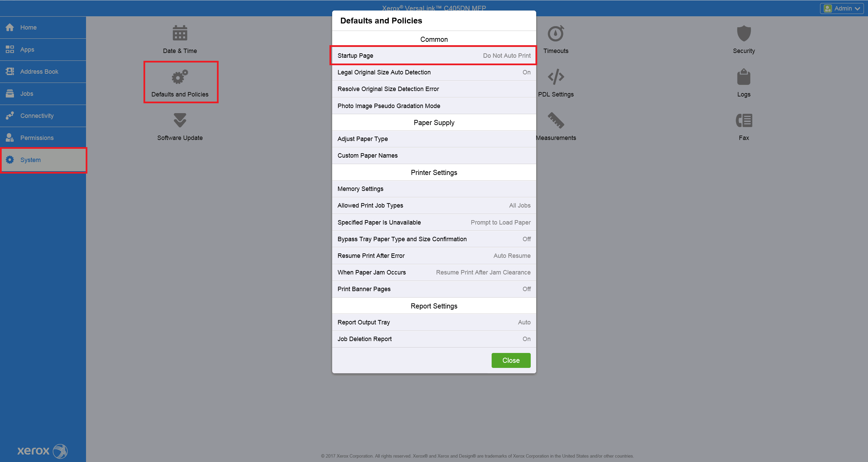Open Report Output Tray setting
The height and width of the screenshot is (462, 868).
point(434,322)
